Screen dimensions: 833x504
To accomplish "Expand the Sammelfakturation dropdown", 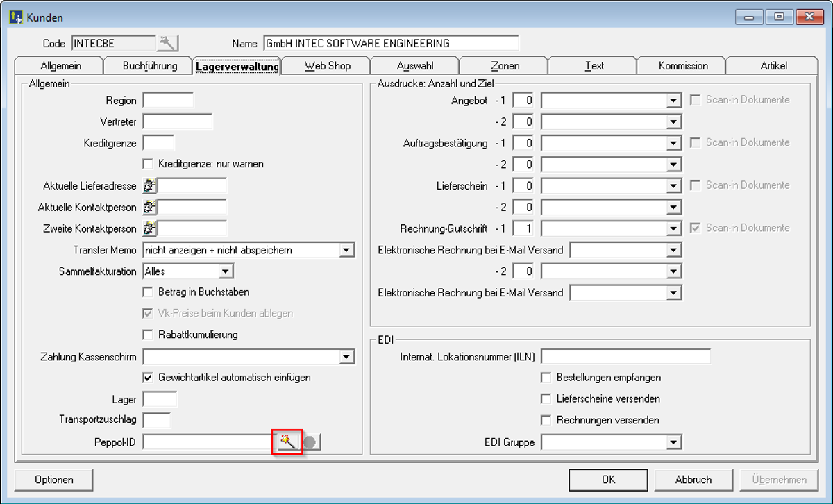I will pyautogui.click(x=226, y=271).
